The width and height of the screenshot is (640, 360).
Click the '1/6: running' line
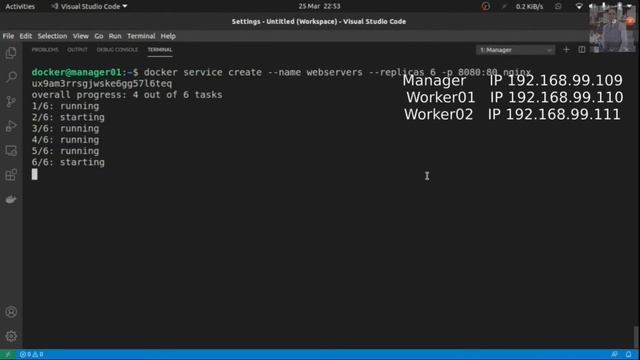(x=65, y=106)
